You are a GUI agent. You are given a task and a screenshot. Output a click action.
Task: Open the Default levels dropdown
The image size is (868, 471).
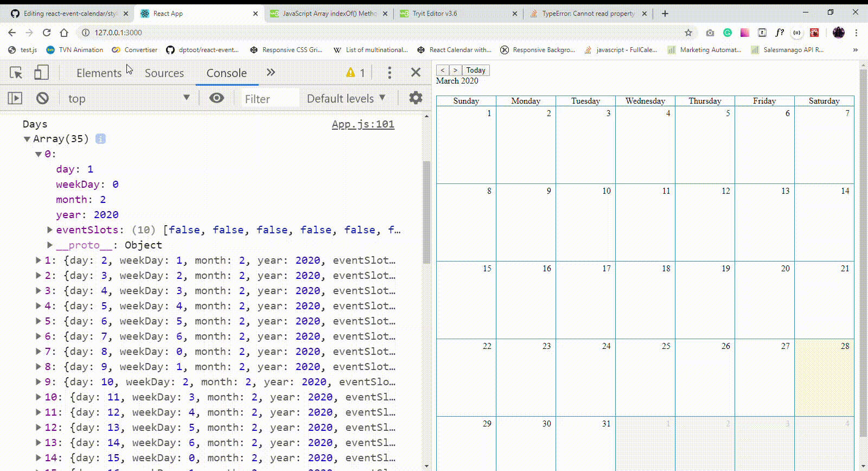point(346,99)
